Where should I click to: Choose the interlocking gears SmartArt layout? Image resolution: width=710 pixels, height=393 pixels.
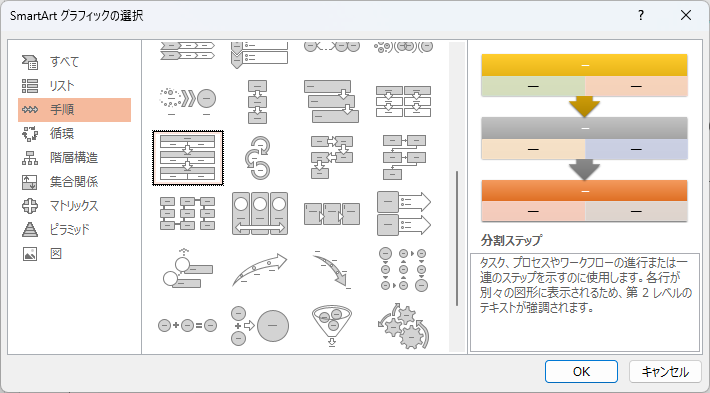coord(403,326)
